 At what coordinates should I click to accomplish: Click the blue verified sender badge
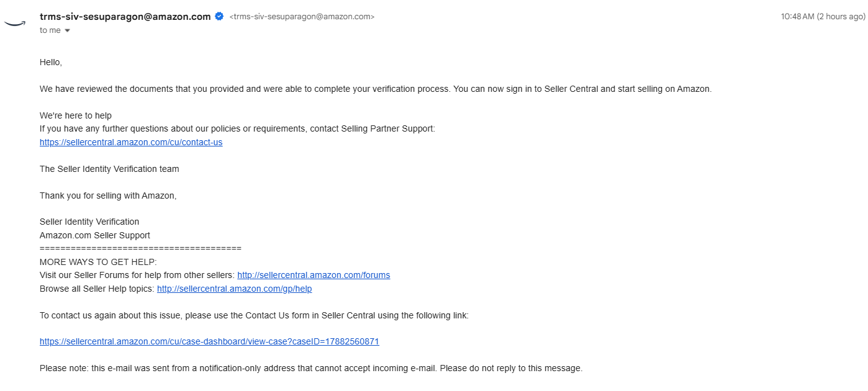pos(219,17)
